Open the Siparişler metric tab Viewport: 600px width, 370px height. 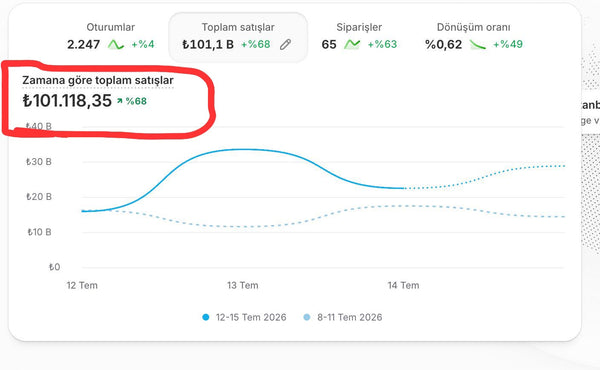[359, 37]
